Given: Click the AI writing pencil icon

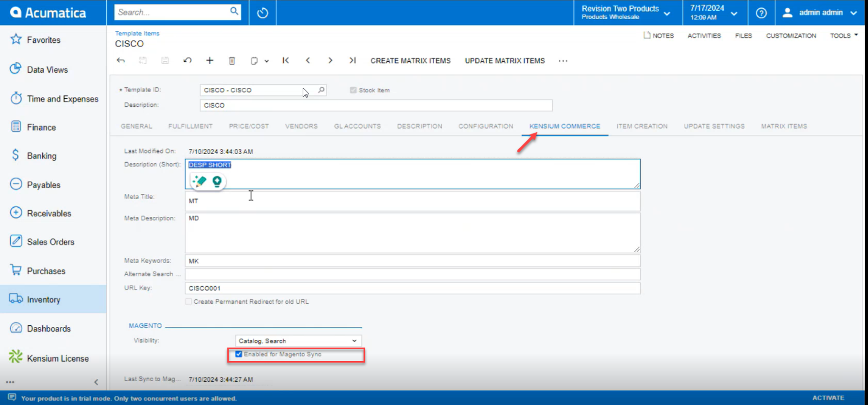Looking at the screenshot, I should (x=199, y=181).
